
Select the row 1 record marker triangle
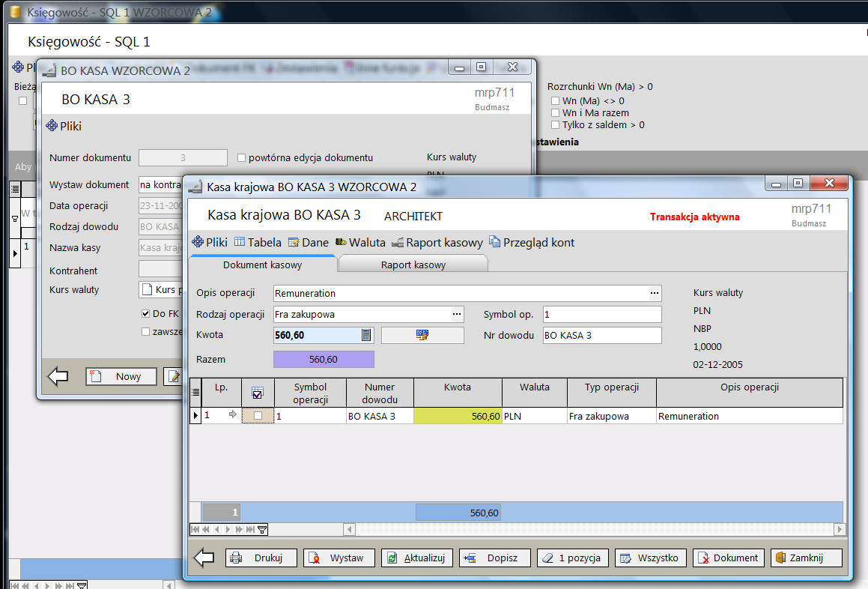195,415
